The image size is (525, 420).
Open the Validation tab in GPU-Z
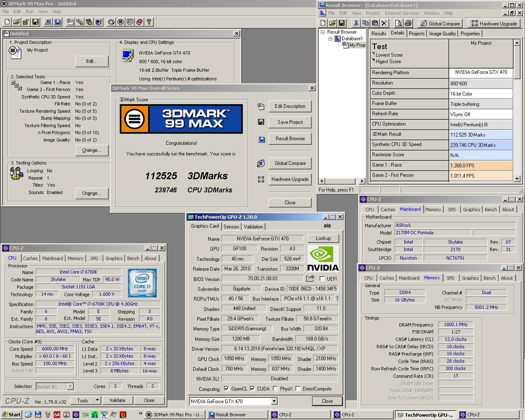coord(253,226)
